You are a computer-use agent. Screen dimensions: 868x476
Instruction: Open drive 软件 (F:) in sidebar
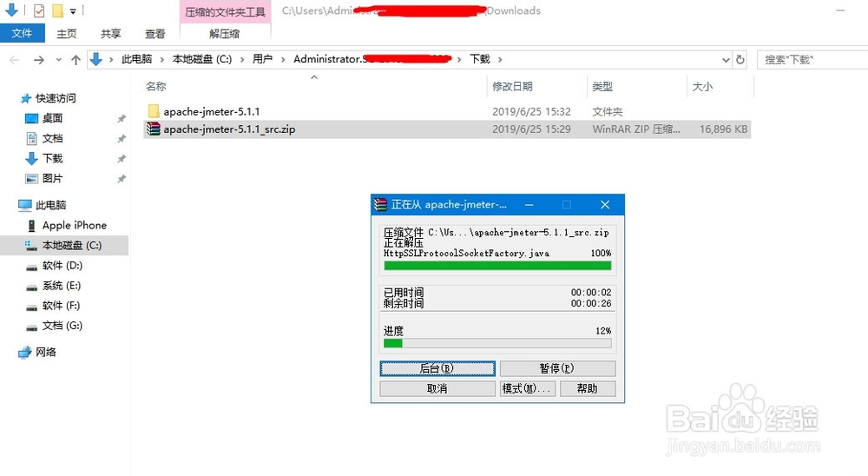point(61,306)
